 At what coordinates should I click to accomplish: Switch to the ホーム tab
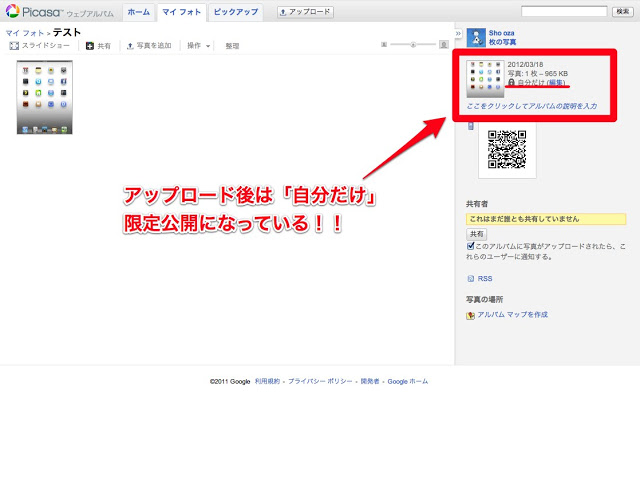tap(139, 12)
